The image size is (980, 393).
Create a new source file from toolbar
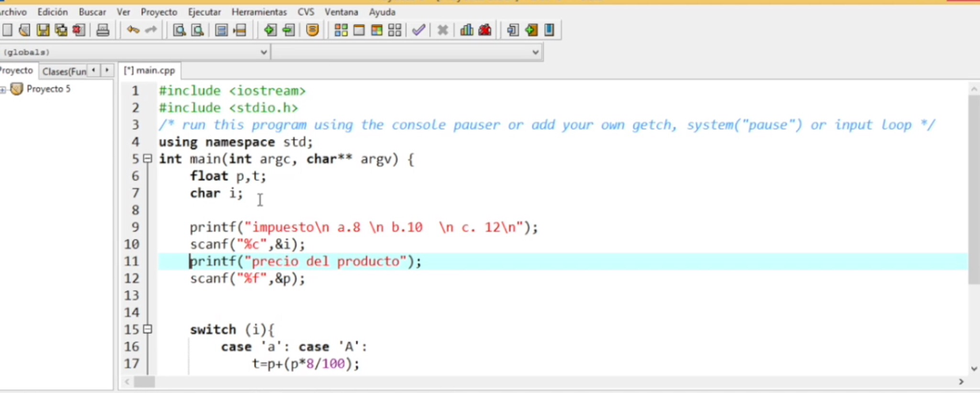[7, 30]
